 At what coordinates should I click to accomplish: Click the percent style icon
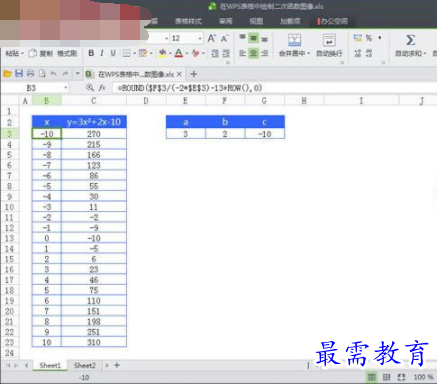pos(369,38)
